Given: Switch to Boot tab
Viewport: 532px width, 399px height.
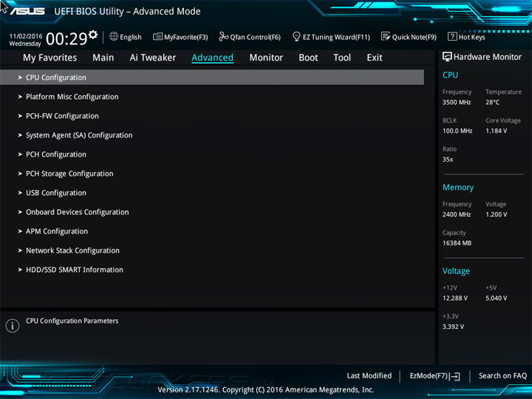Looking at the screenshot, I should 308,58.
